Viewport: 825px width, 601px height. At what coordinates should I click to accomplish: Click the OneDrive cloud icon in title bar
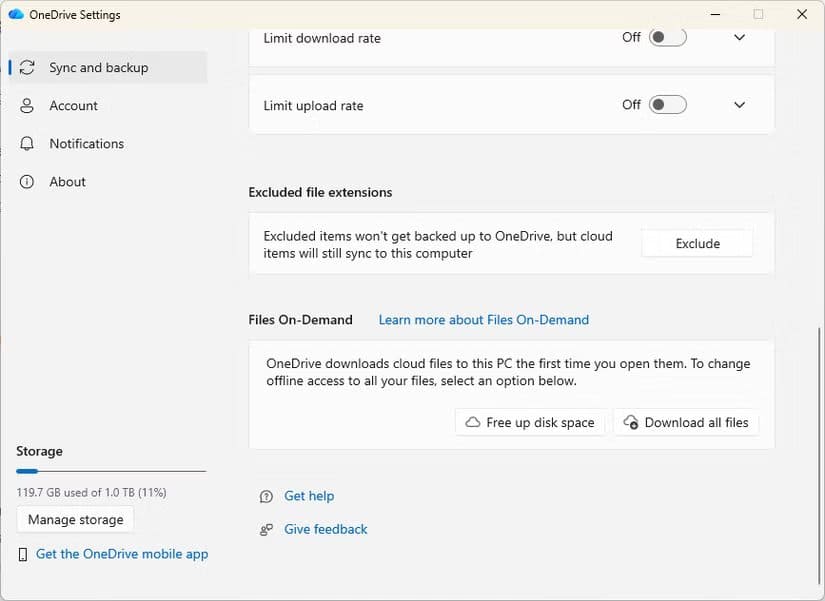coord(16,14)
